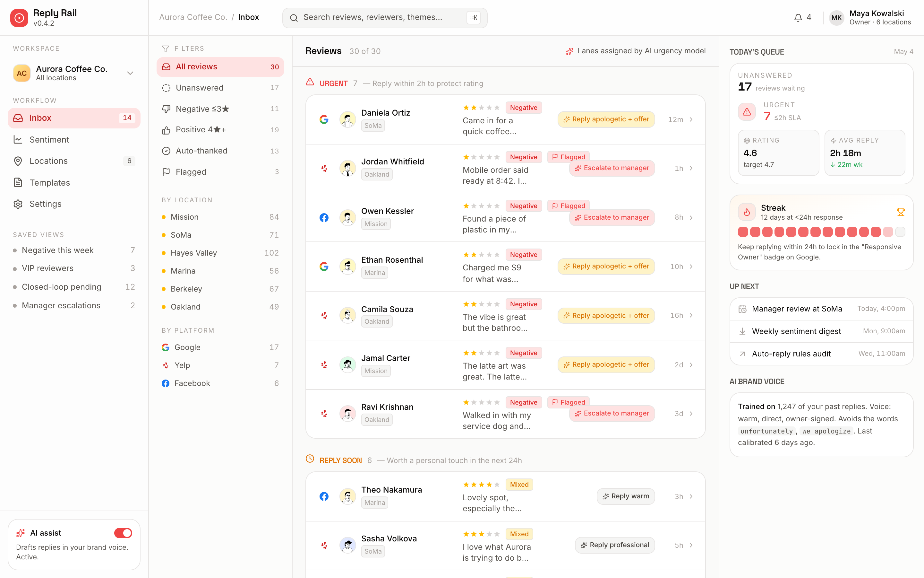Click the Google platform filter icon
924x578 pixels.
pos(165,347)
